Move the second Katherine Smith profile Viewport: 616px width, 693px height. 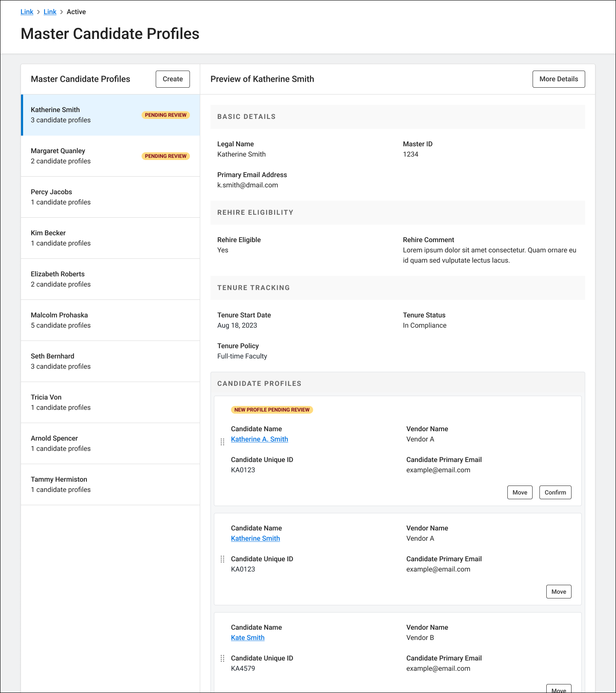point(558,592)
